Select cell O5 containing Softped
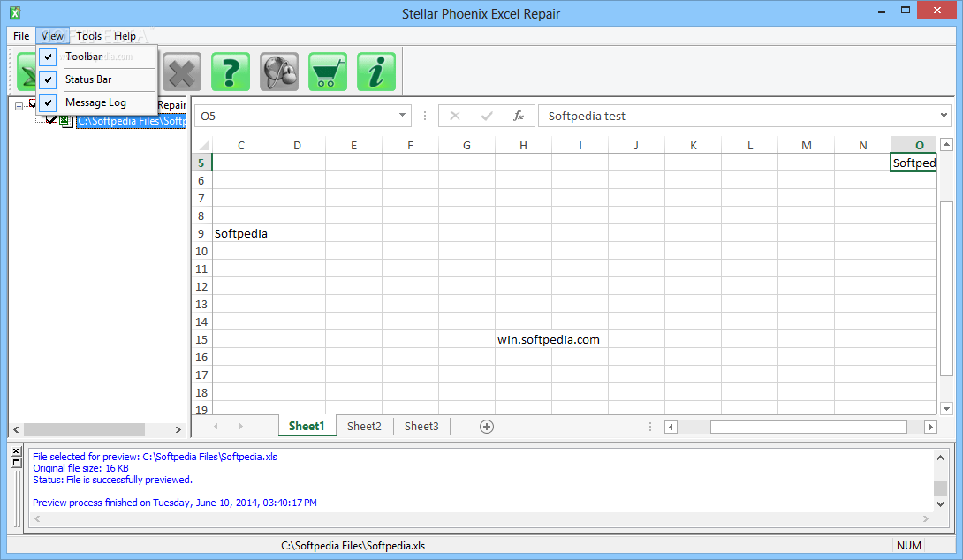The width and height of the screenshot is (963, 560). point(914,163)
